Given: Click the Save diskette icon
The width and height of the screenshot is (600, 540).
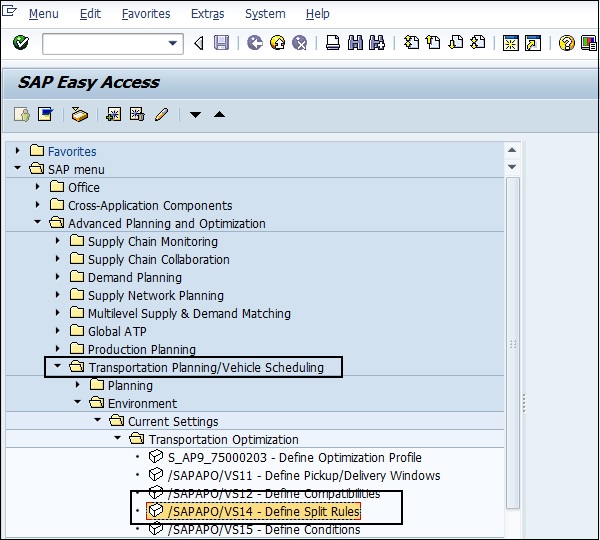Looking at the screenshot, I should tap(221, 43).
